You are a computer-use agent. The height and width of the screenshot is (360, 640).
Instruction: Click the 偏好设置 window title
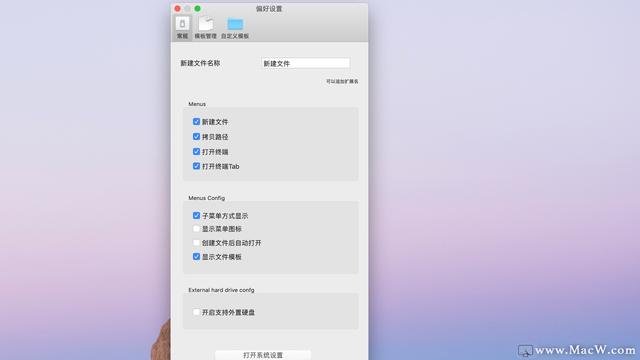pos(269,9)
